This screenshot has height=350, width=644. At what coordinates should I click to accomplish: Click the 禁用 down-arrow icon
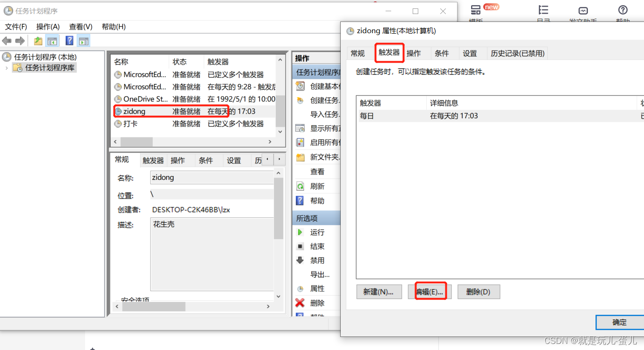pos(301,260)
